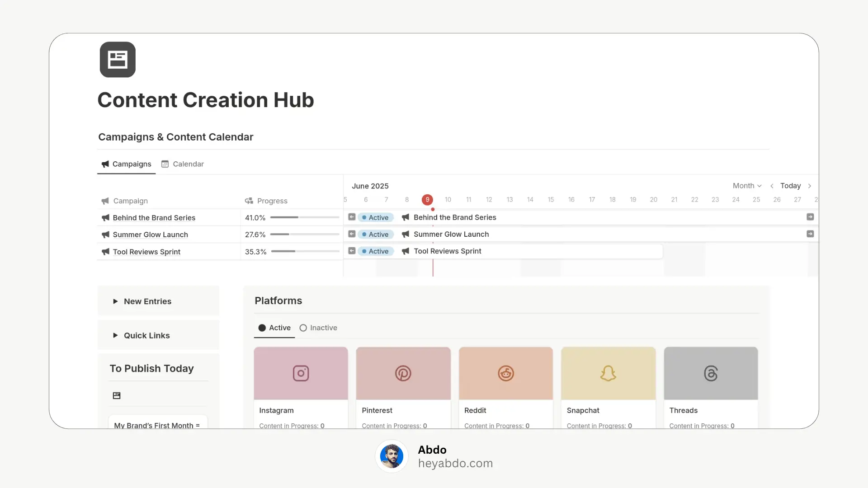Viewport: 868px width, 488px height.
Task: Open the Instagram platform card title
Action: (x=276, y=410)
